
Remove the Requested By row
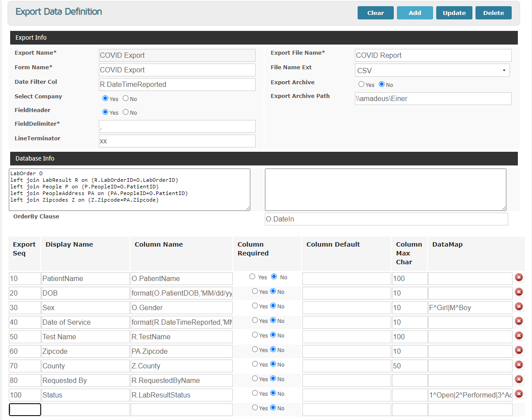(x=519, y=379)
